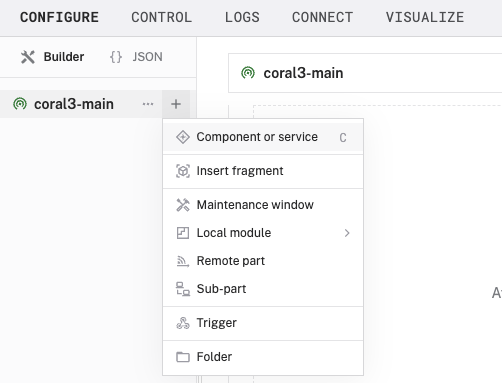Choose Maintenance window from the menu
This screenshot has width=502, height=383.
point(263,205)
